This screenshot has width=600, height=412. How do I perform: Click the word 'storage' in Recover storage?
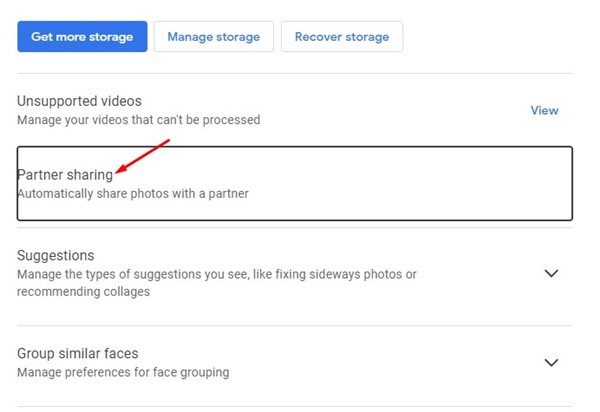367,37
